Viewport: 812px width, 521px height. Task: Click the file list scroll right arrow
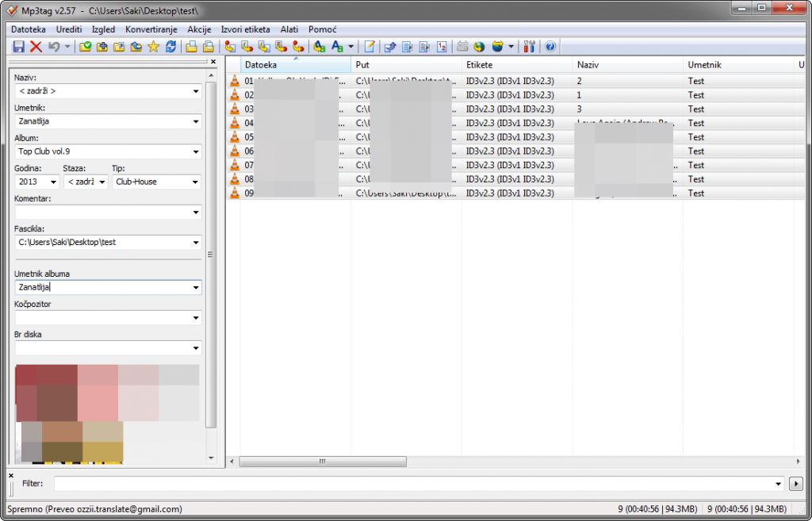pyautogui.click(x=799, y=461)
